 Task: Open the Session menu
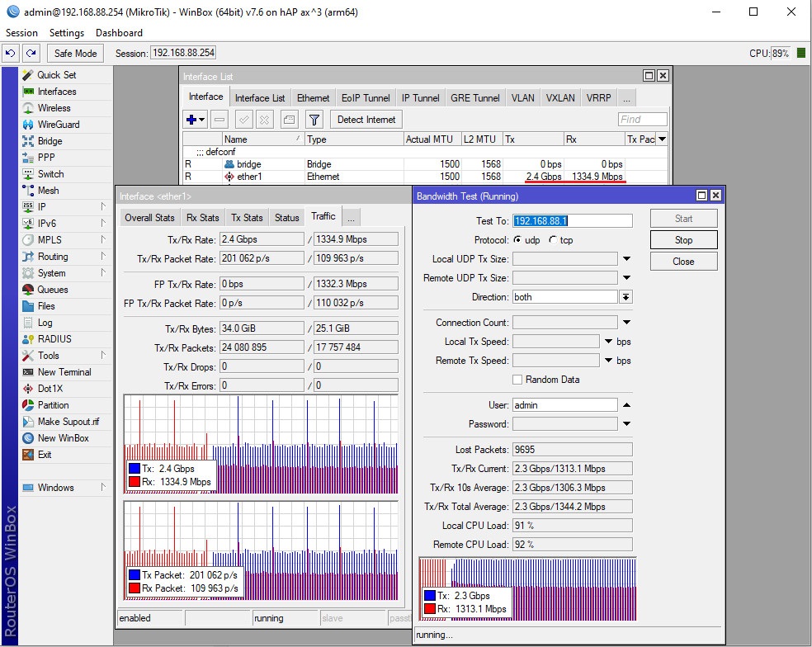click(x=21, y=33)
